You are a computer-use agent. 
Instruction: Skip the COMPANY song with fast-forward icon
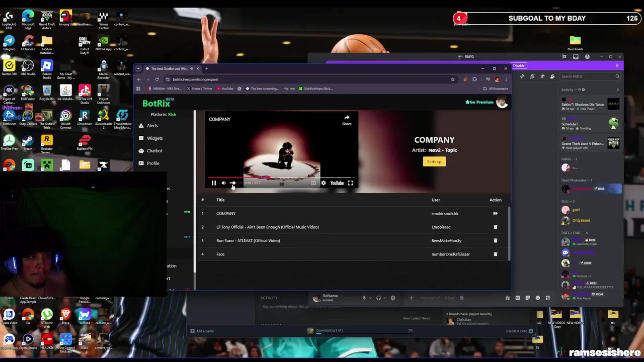495,213
